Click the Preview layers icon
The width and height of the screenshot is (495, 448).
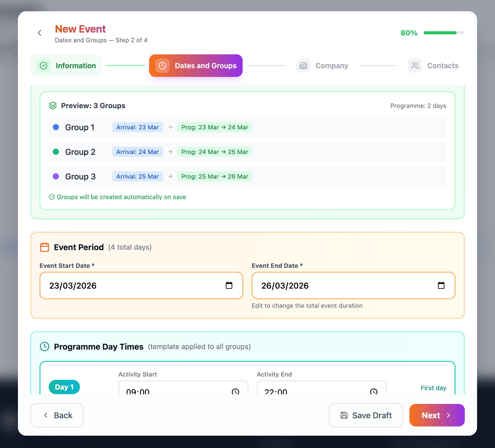[53, 106]
